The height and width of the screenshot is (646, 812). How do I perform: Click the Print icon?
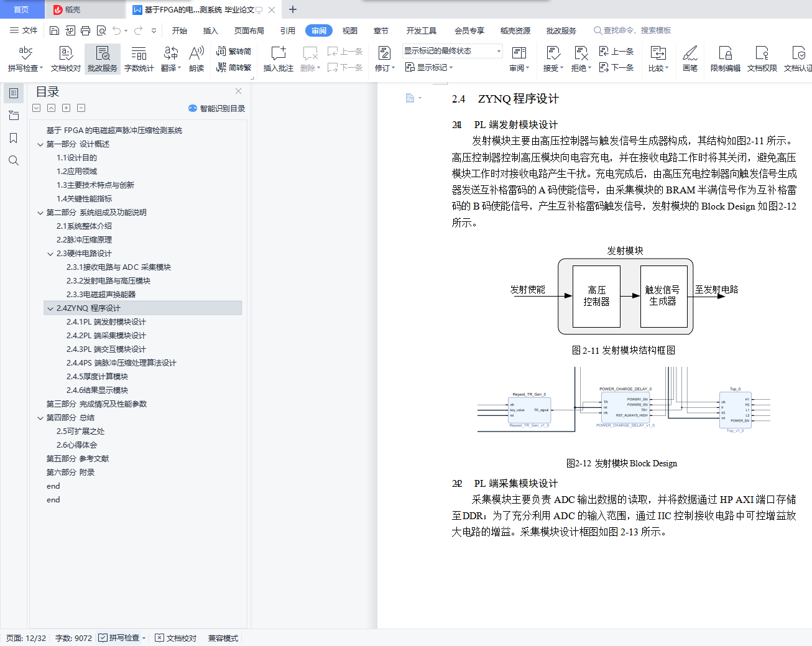pyautogui.click(x=86, y=30)
